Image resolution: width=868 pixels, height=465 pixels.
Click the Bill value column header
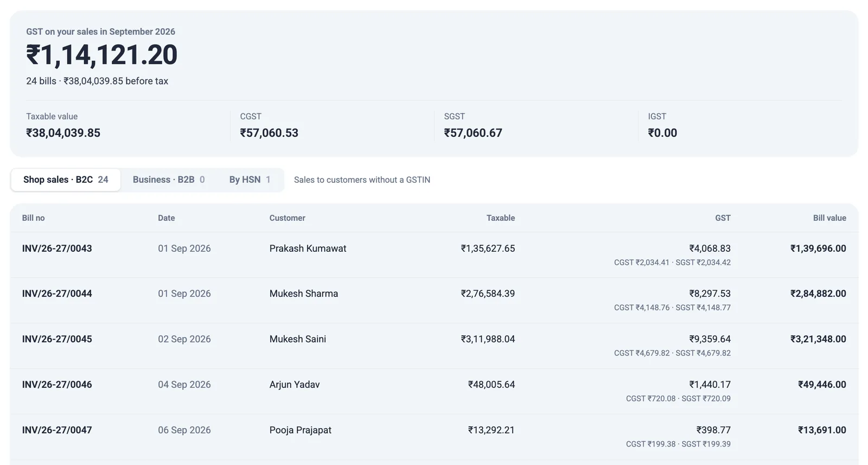click(829, 218)
